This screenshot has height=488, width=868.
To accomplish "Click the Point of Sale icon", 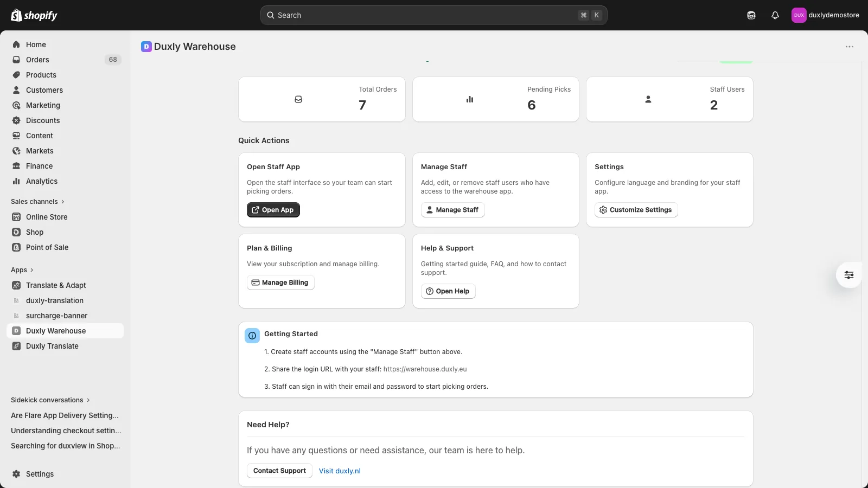I will point(16,247).
